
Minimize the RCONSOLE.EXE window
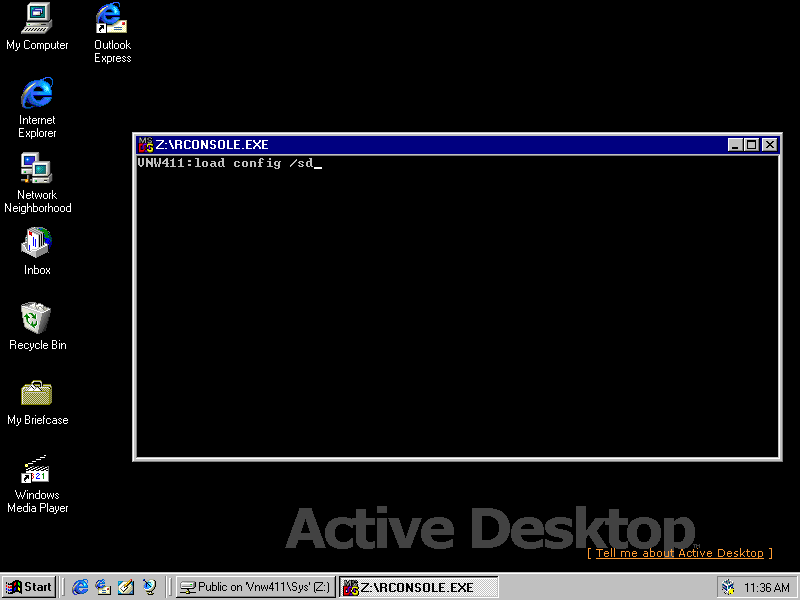pos(735,144)
